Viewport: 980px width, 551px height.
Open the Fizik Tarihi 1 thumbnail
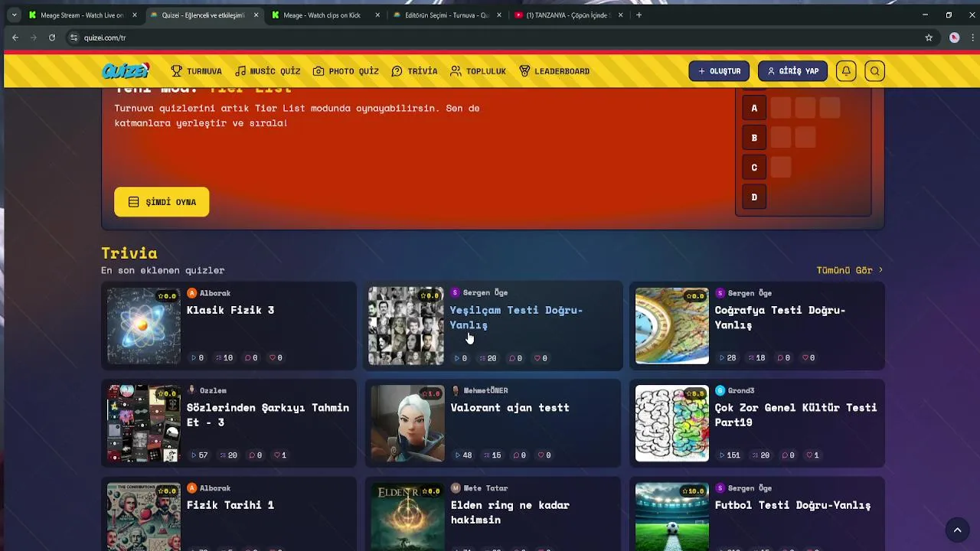143,517
